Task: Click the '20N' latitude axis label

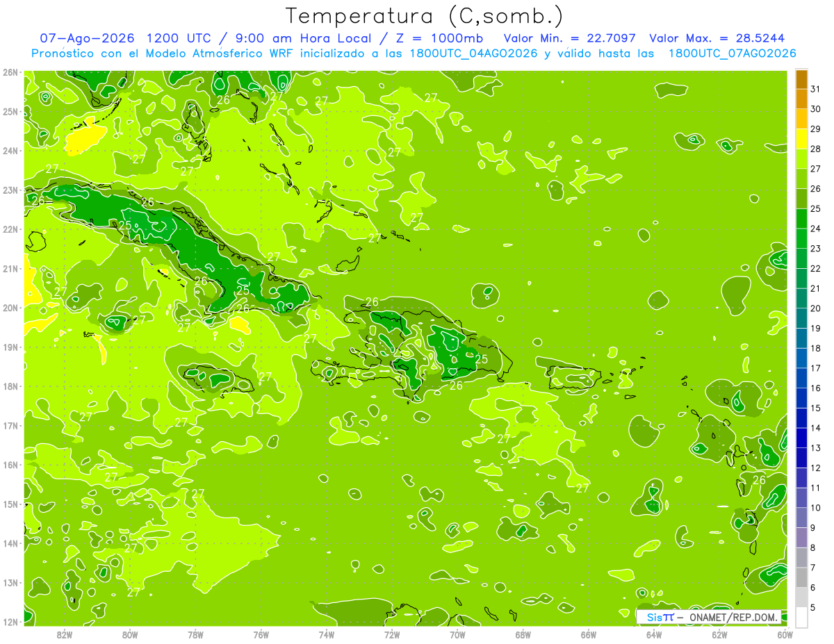Action: (10, 308)
